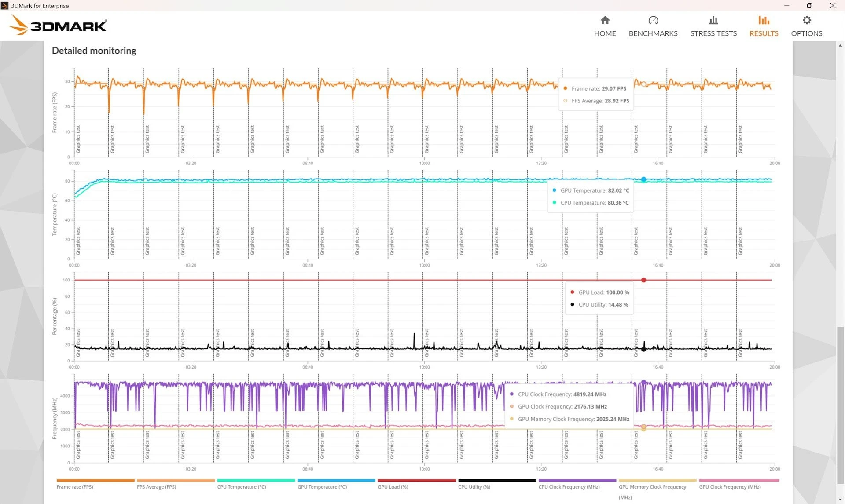Click the GPU Temperature data point marker

[643, 179]
